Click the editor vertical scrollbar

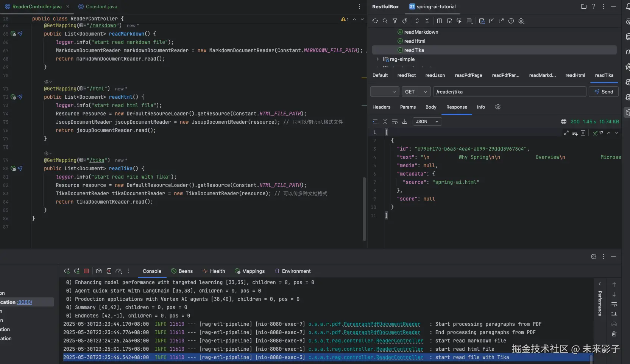364,208
